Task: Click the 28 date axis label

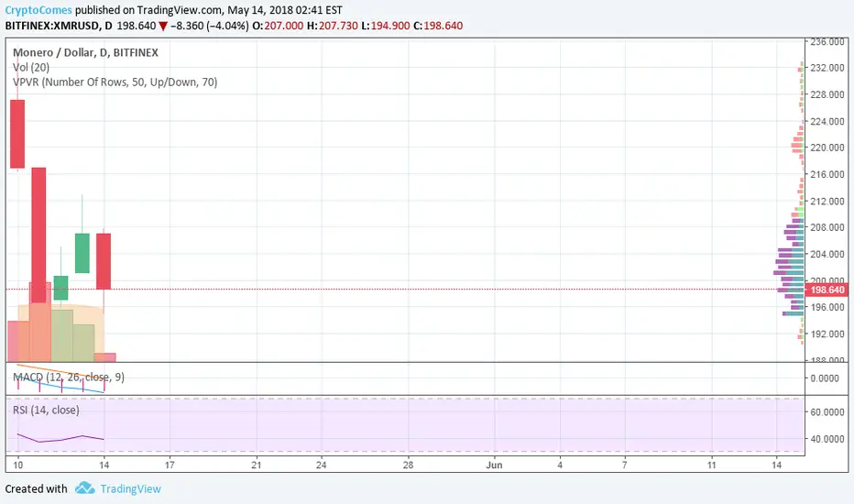Action: pyautogui.click(x=408, y=465)
